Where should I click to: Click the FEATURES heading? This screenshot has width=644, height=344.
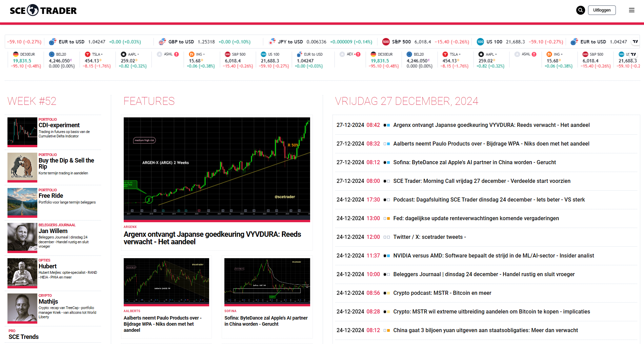point(149,101)
